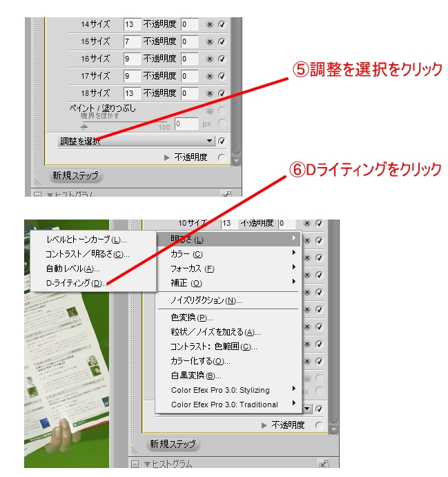Select the 不透明度 radio below 調整を選択
This screenshot has width=448, height=477.
click(x=222, y=157)
